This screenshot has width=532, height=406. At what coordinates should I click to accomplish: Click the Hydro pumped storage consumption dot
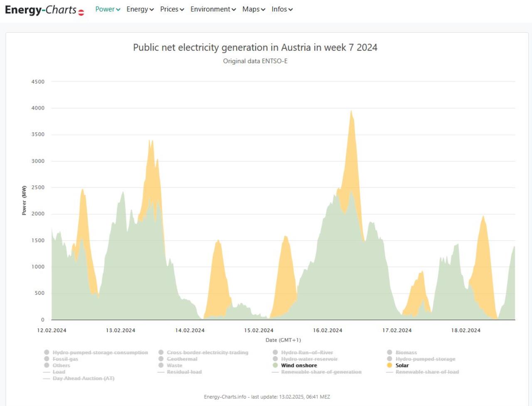tap(47, 352)
